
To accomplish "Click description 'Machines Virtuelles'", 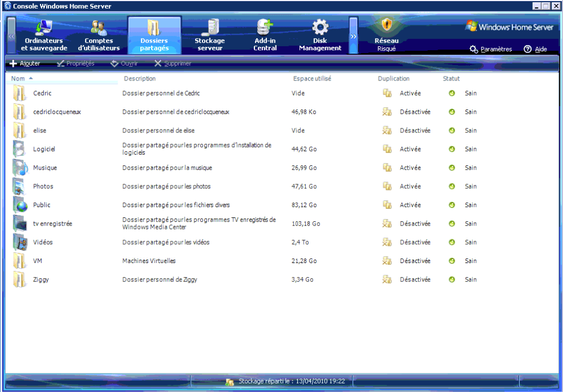I will (x=149, y=261).
